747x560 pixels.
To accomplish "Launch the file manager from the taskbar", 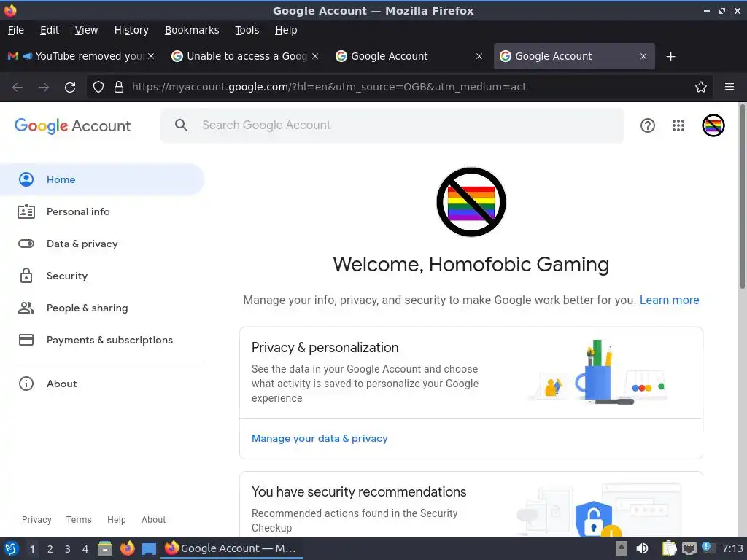I will [105, 548].
